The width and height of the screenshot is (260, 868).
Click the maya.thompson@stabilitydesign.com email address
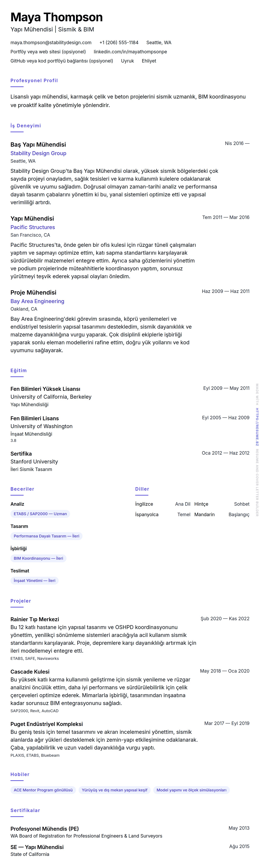click(51, 42)
